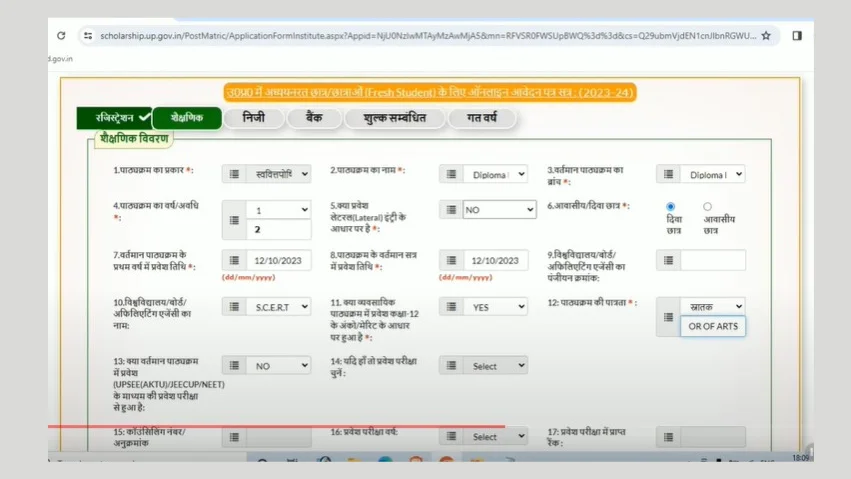
Task: Open site information icon in address bar
Action: click(x=88, y=36)
